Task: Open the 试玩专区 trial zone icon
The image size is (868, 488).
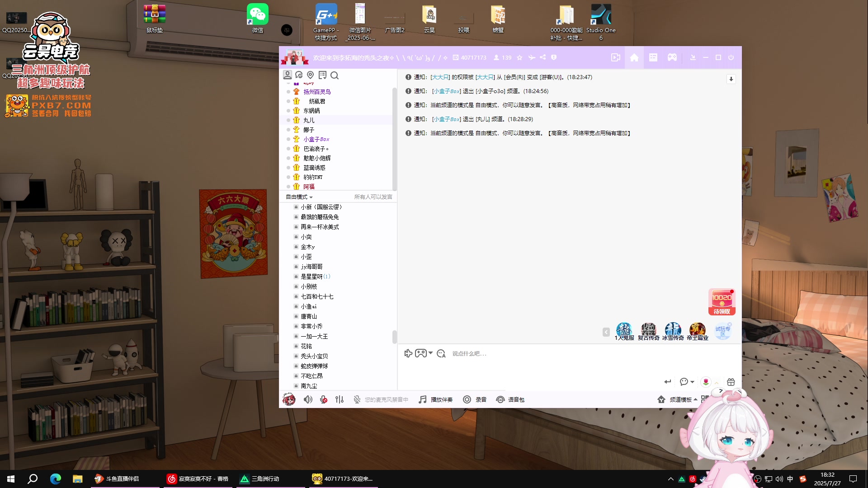Action: [x=722, y=331]
